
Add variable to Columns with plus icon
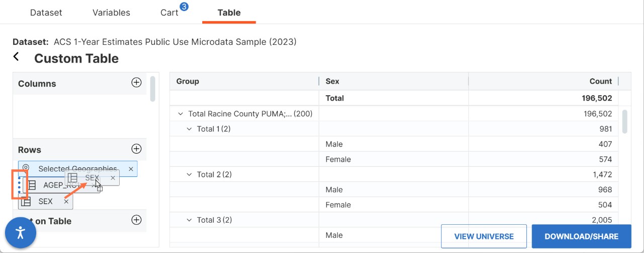pos(136,83)
